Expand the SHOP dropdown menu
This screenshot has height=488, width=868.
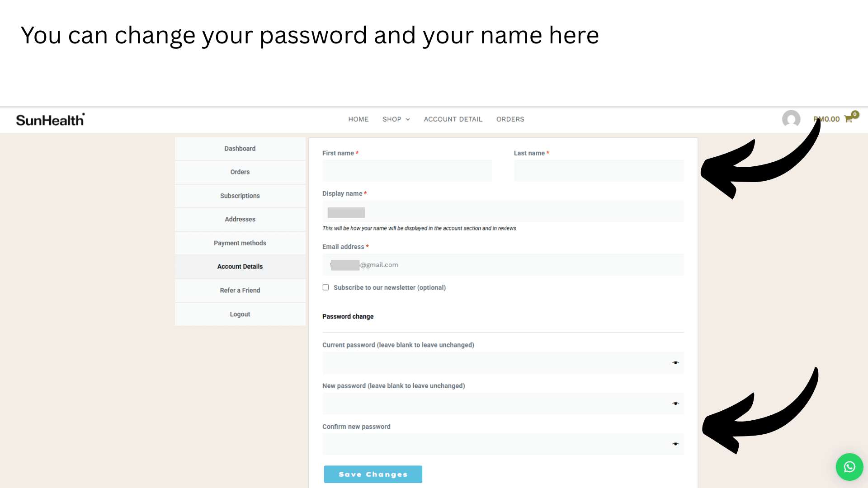[396, 119]
